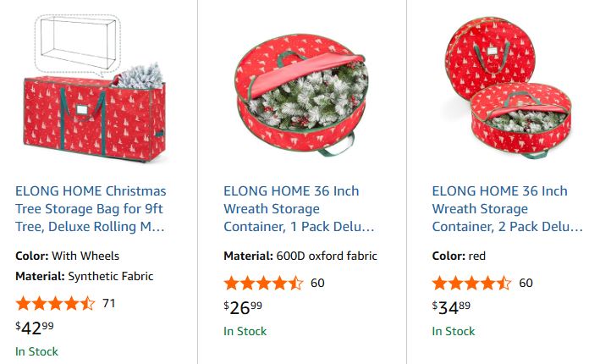
Task: Open the 2 Pack Wreath Storage Container title
Action: [508, 209]
